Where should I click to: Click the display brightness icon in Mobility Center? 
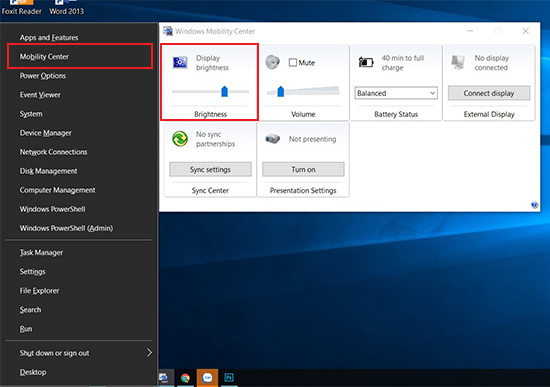[180, 62]
